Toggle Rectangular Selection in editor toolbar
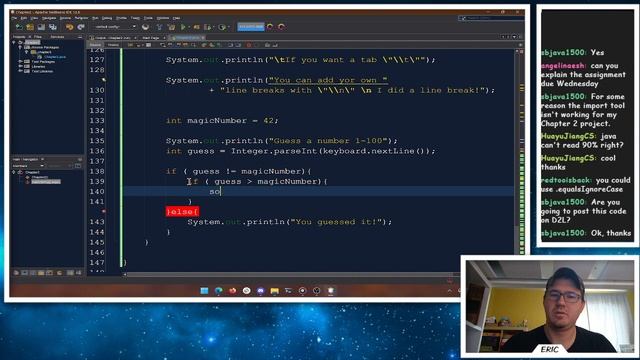The image size is (640, 360). (193, 45)
